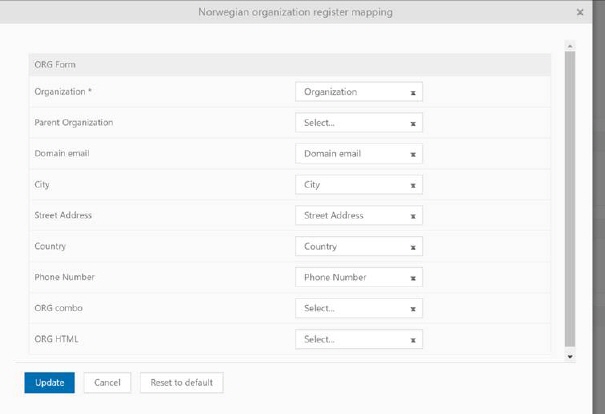Click the Cancel button

pos(107,382)
